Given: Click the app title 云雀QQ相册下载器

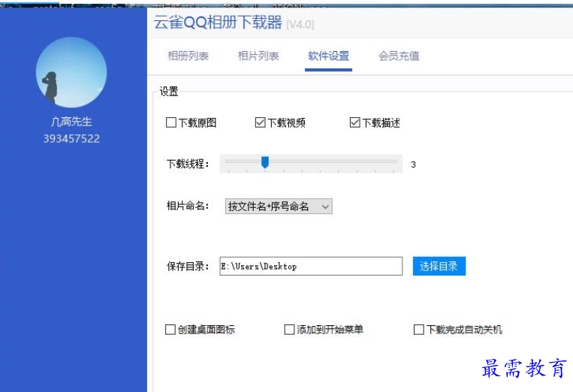Looking at the screenshot, I should pos(218,23).
